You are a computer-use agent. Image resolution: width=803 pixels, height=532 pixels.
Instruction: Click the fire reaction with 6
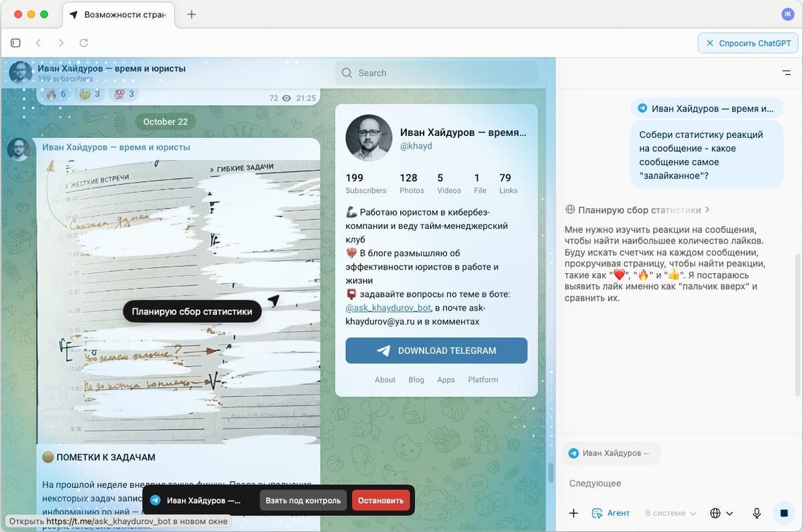[56, 94]
